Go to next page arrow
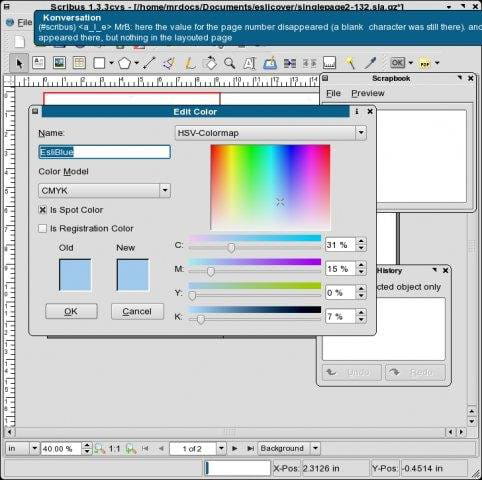482x480 pixels. [235, 449]
